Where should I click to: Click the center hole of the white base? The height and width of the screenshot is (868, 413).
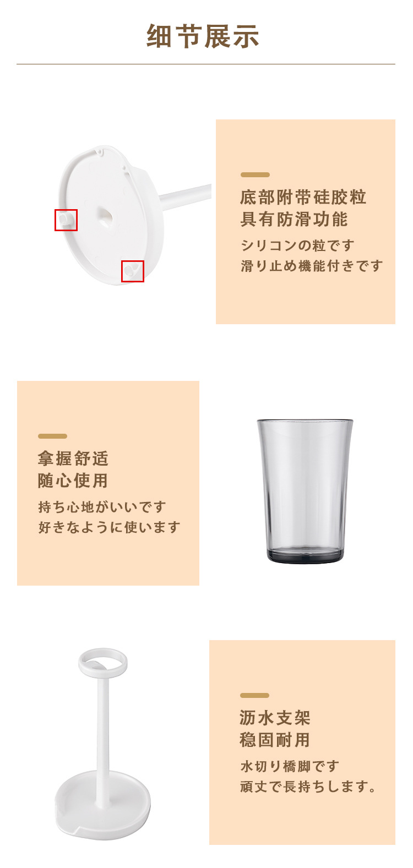pos(105,216)
